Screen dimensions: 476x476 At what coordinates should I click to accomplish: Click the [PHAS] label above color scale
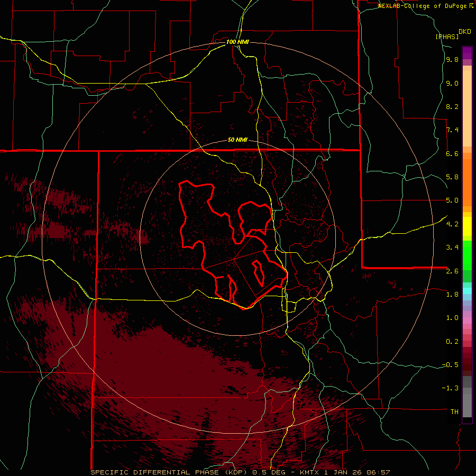(447, 37)
